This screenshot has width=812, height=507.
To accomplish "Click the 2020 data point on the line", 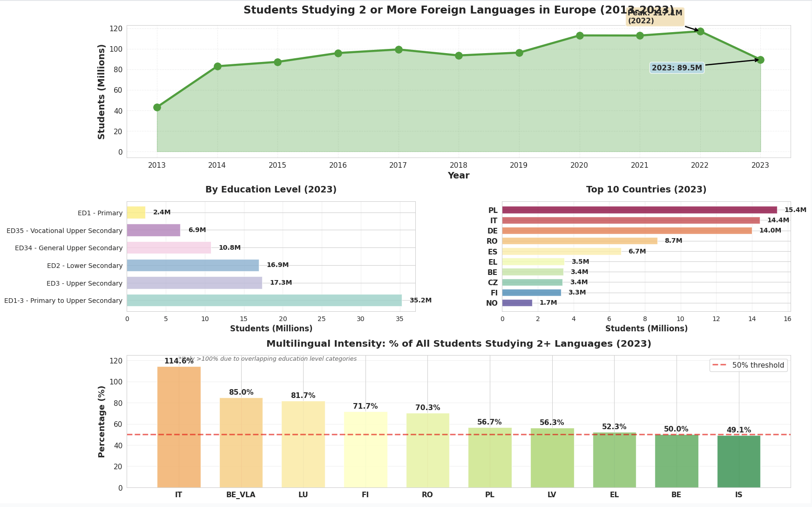I will pos(580,35).
